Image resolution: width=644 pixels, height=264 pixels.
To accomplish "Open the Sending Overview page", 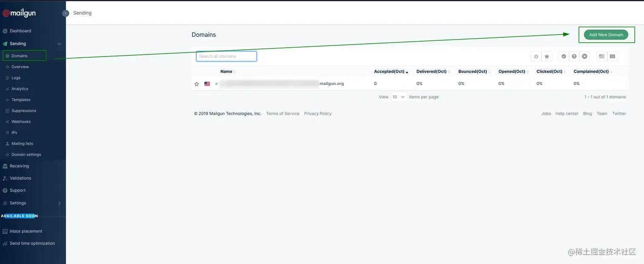I will 20,67.
